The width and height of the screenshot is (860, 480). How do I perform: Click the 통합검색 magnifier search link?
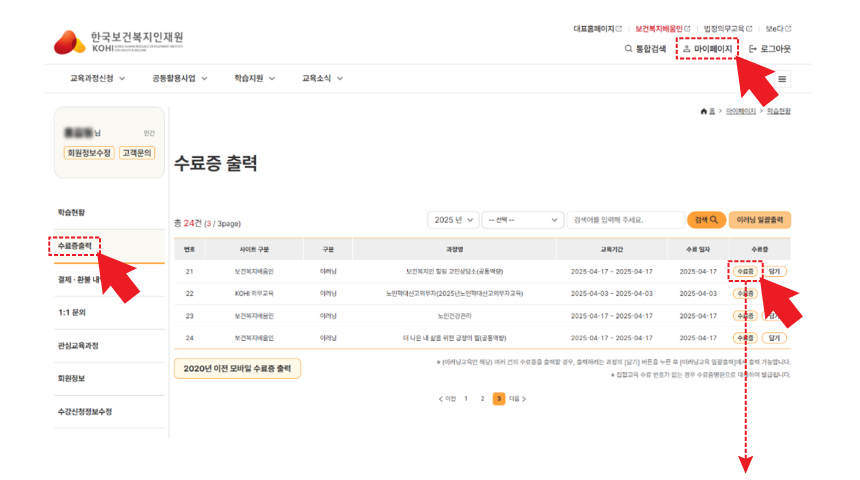645,49
